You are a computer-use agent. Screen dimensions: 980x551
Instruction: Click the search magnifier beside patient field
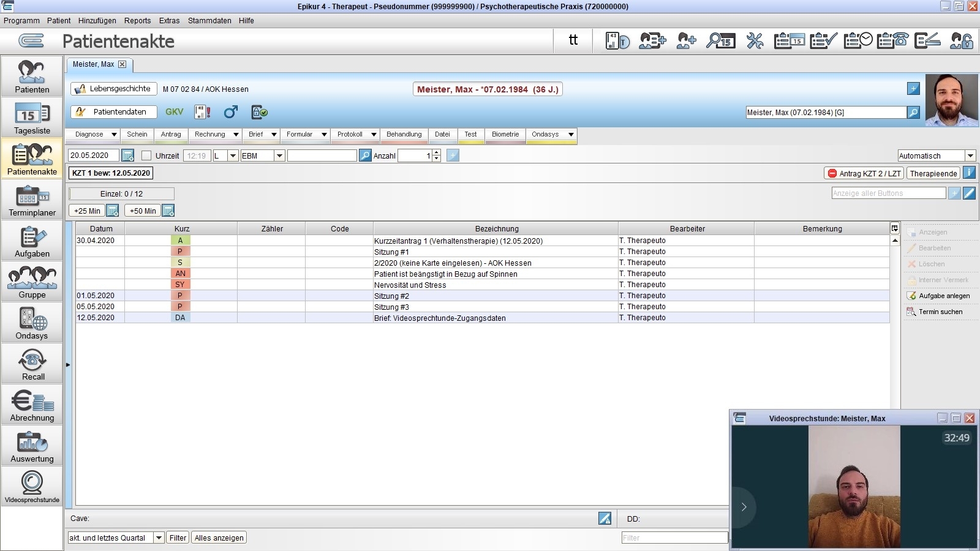(913, 113)
